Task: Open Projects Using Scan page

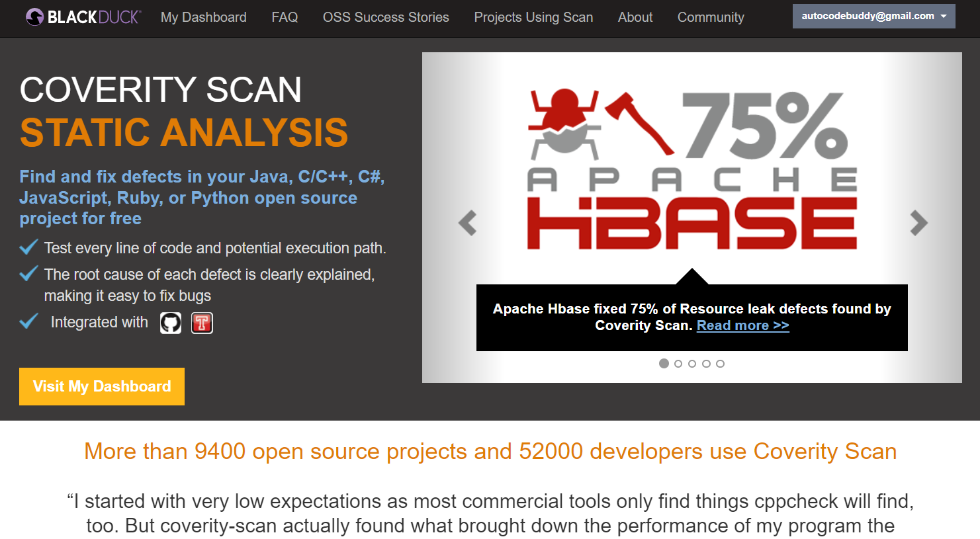Action: pos(533,17)
